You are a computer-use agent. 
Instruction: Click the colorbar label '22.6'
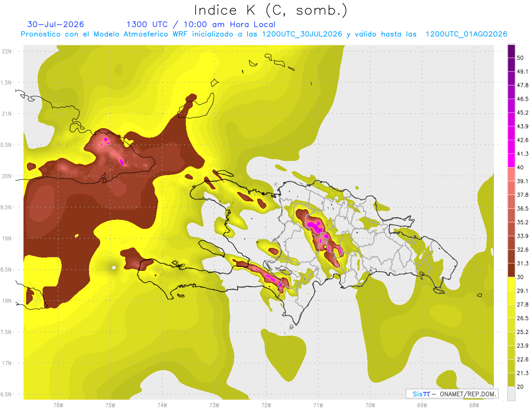523,359
